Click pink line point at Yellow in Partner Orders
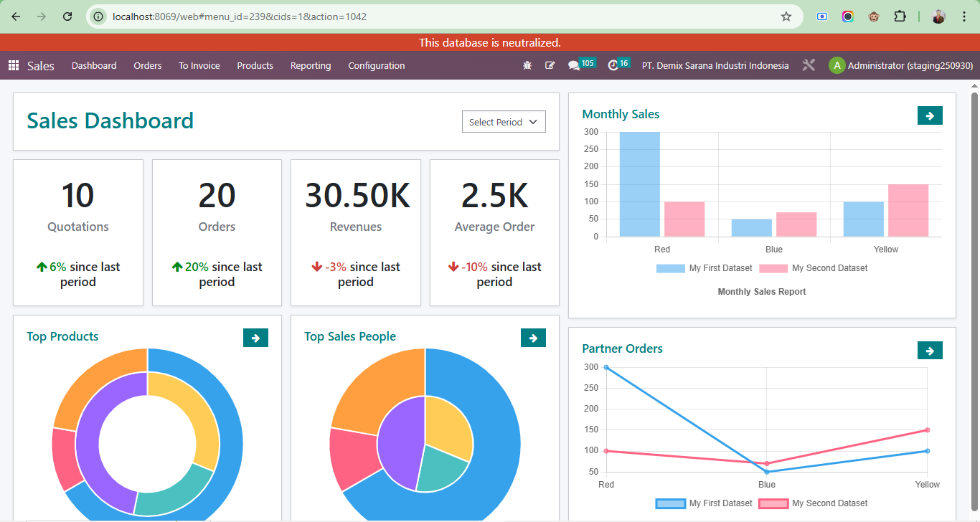This screenshot has height=522, width=980. click(928, 430)
